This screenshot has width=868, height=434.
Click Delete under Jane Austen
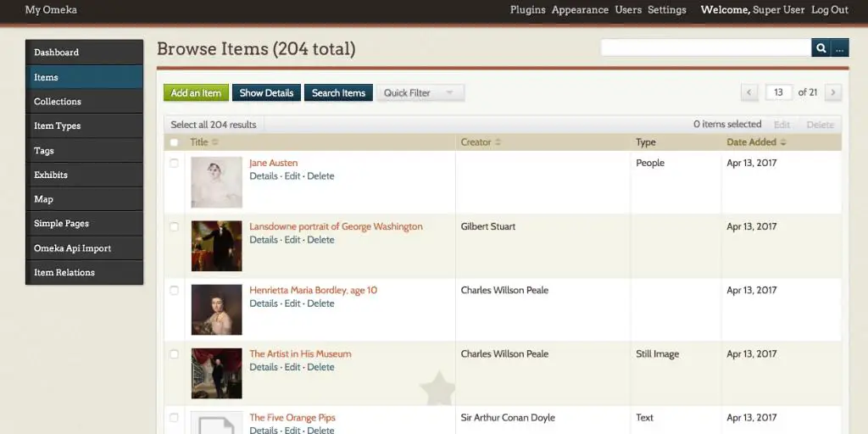[320, 176]
